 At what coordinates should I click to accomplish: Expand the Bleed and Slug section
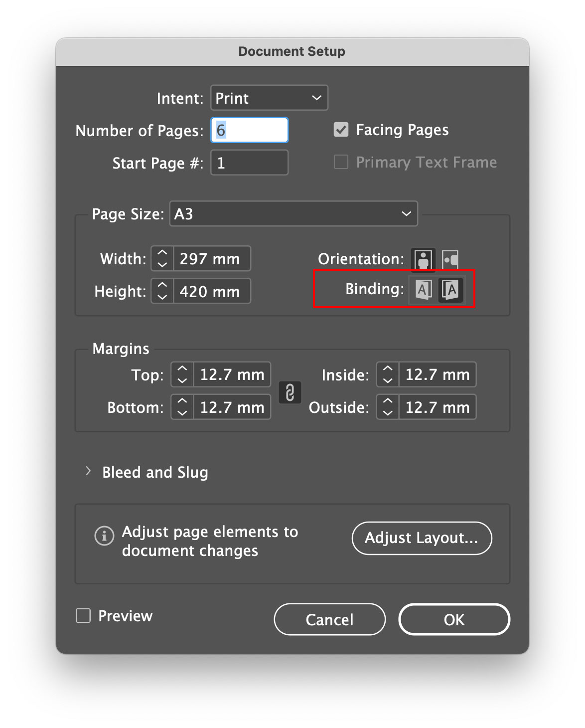[90, 471]
